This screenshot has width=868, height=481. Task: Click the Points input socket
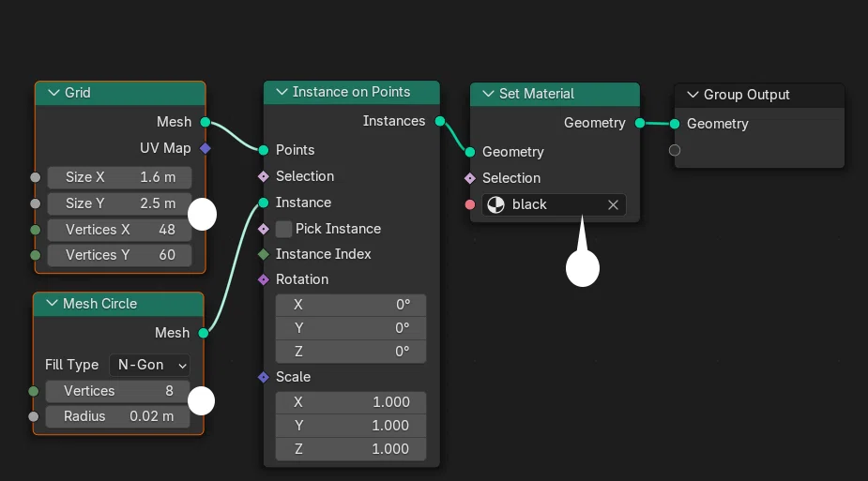(x=264, y=150)
